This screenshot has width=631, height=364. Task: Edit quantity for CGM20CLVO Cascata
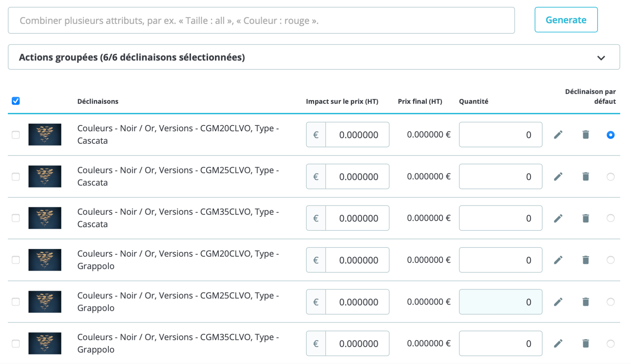(501, 135)
